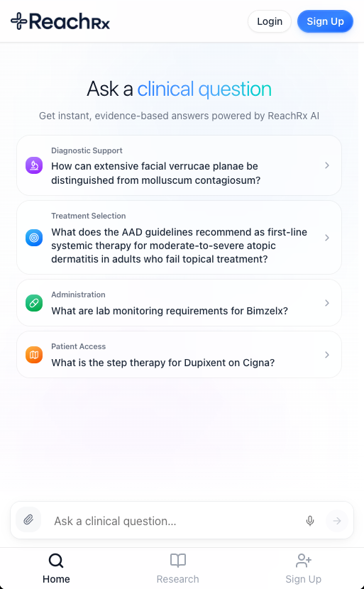Activate the microphone voice input

point(310,521)
